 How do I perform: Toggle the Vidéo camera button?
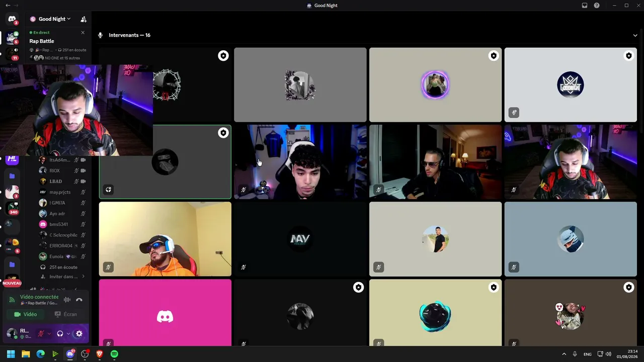25,314
